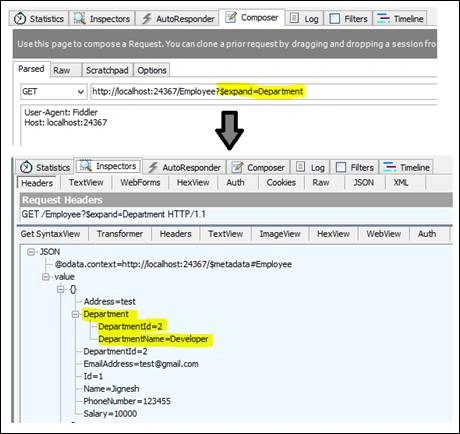Viewport: 460px width, 434px height.
Task: Open the response TextView tab next to ImageView
Action: [x=225, y=234]
